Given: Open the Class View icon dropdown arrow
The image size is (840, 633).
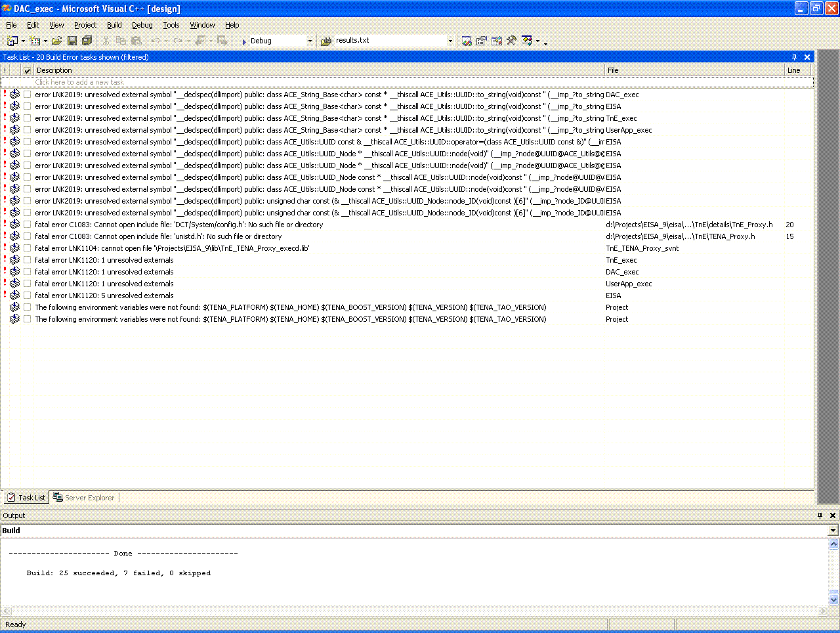Looking at the screenshot, I should click(538, 41).
